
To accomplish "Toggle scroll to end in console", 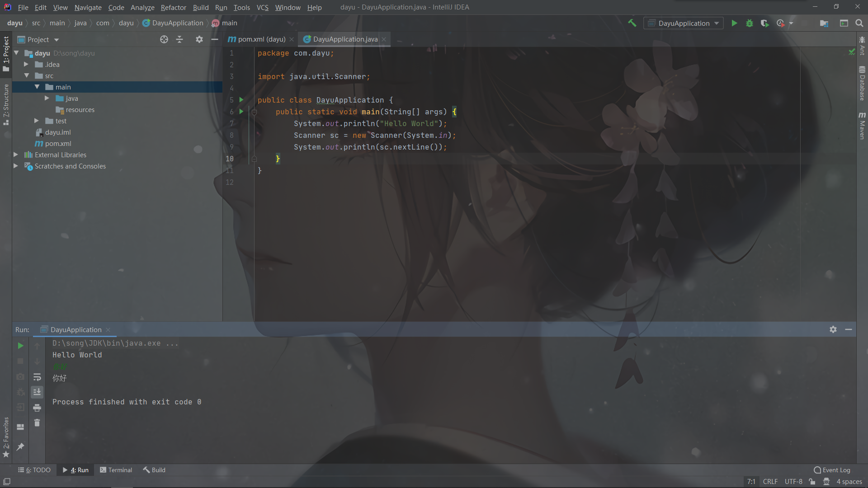I will [37, 392].
